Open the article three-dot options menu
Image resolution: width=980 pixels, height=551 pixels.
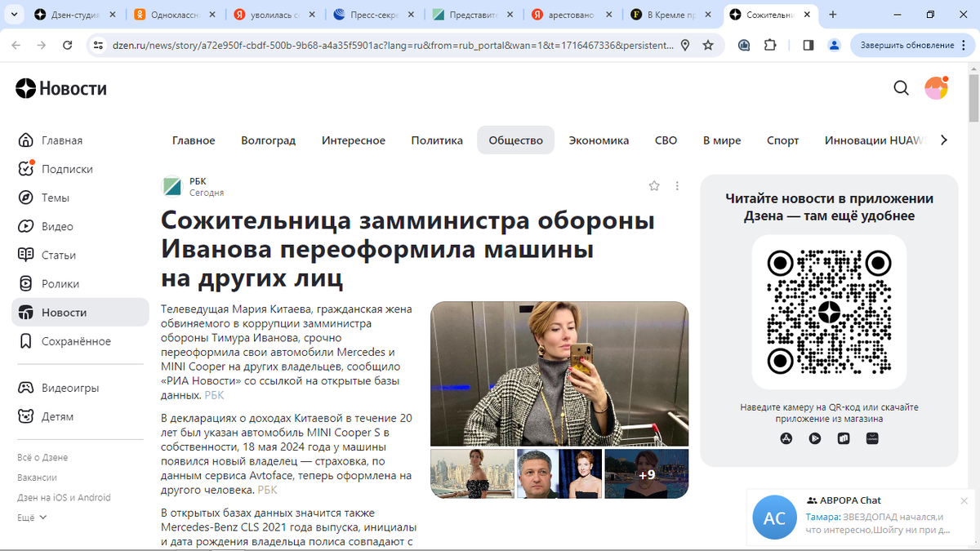pyautogui.click(x=677, y=186)
